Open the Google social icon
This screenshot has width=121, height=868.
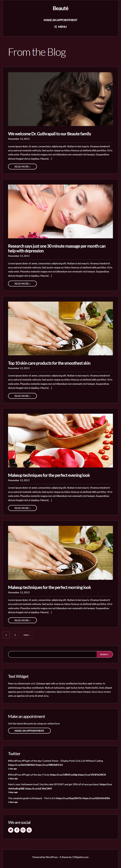[x=29, y=830]
